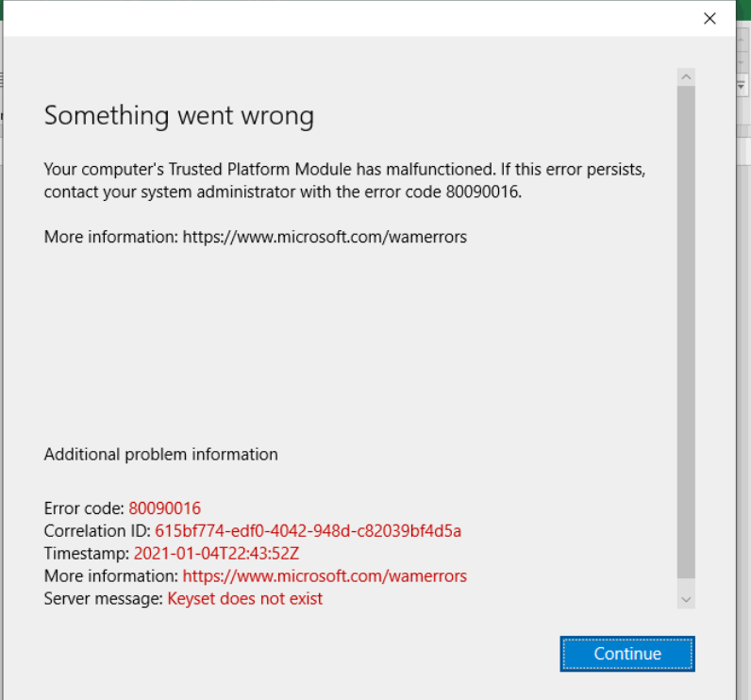The height and width of the screenshot is (700, 751).
Task: Select the red error code 80090016
Action: click(x=165, y=508)
